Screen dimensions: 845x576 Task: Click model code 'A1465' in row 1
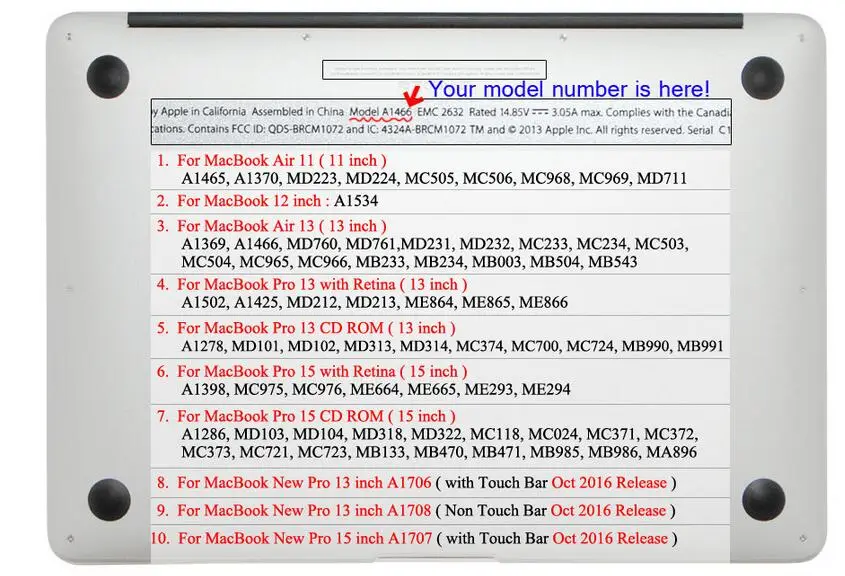[x=204, y=178]
